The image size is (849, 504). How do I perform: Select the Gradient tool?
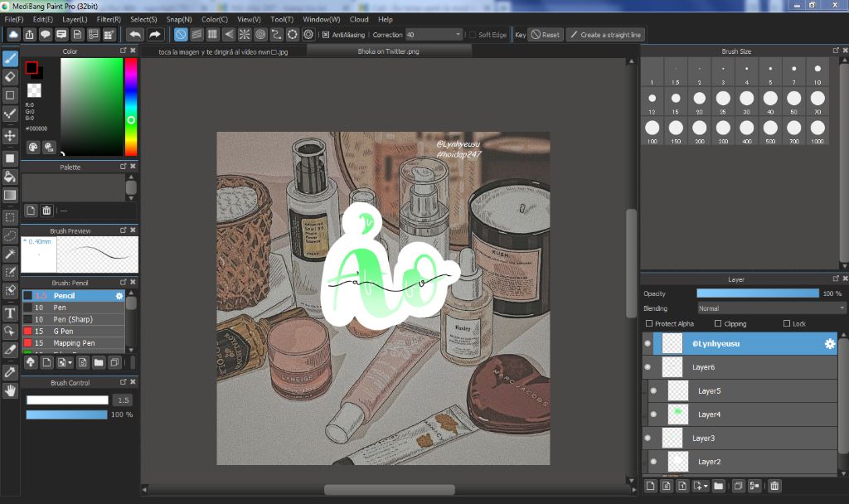tap(10, 195)
